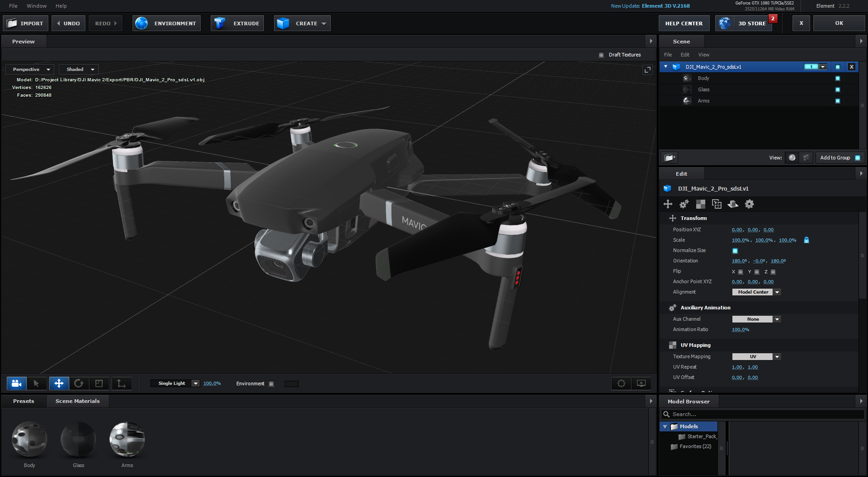Screen dimensions: 868x477
Task: Toggle visibility of the Arms material row
Action: (838, 101)
